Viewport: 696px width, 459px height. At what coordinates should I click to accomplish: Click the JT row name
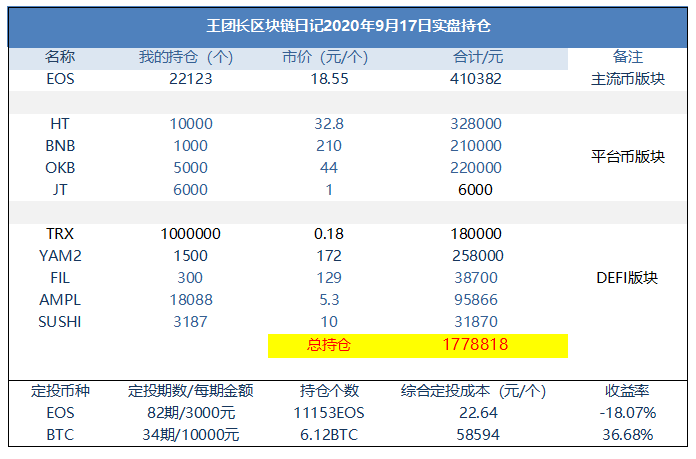tap(60, 190)
